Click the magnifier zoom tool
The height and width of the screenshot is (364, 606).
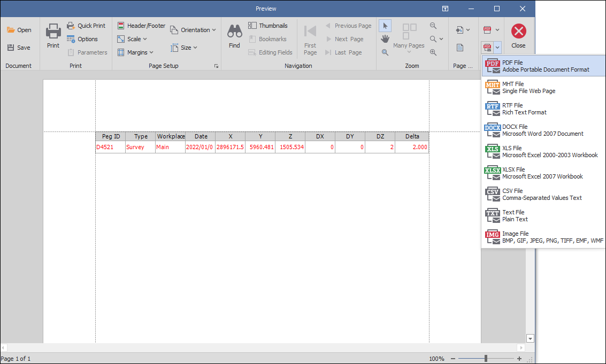385,52
